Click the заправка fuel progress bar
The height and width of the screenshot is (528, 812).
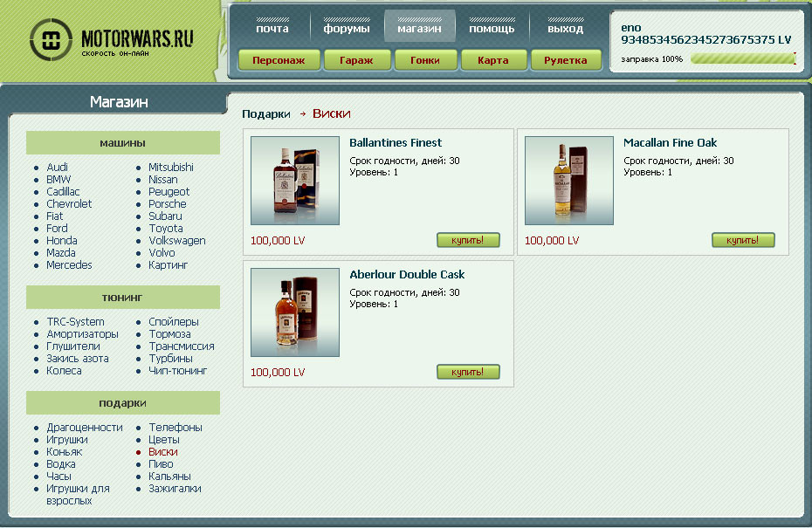(743, 58)
